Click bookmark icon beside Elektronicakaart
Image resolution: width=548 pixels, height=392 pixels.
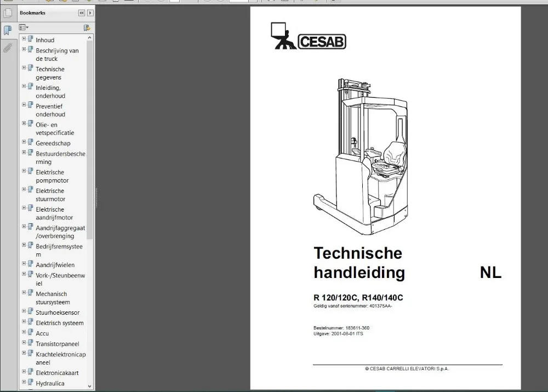30,372
